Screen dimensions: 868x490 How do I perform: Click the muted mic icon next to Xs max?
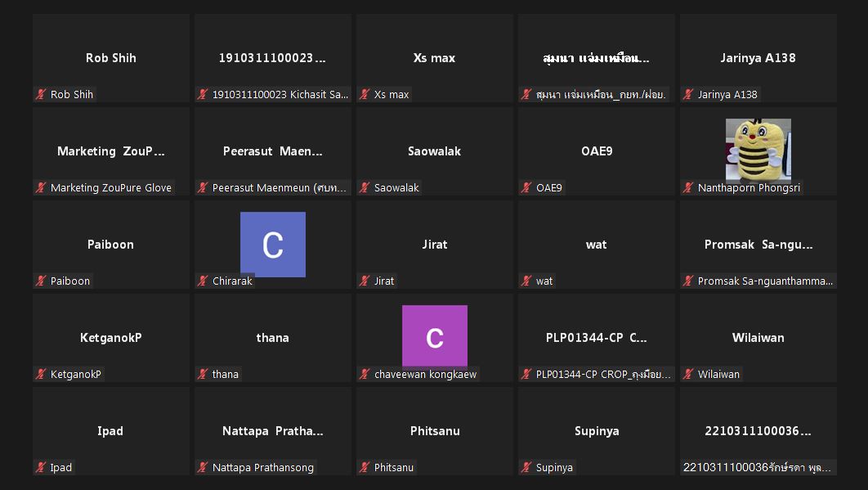coord(365,94)
